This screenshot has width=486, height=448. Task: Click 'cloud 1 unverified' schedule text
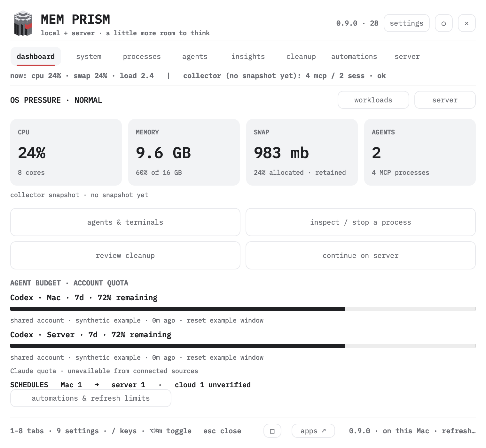(213, 385)
